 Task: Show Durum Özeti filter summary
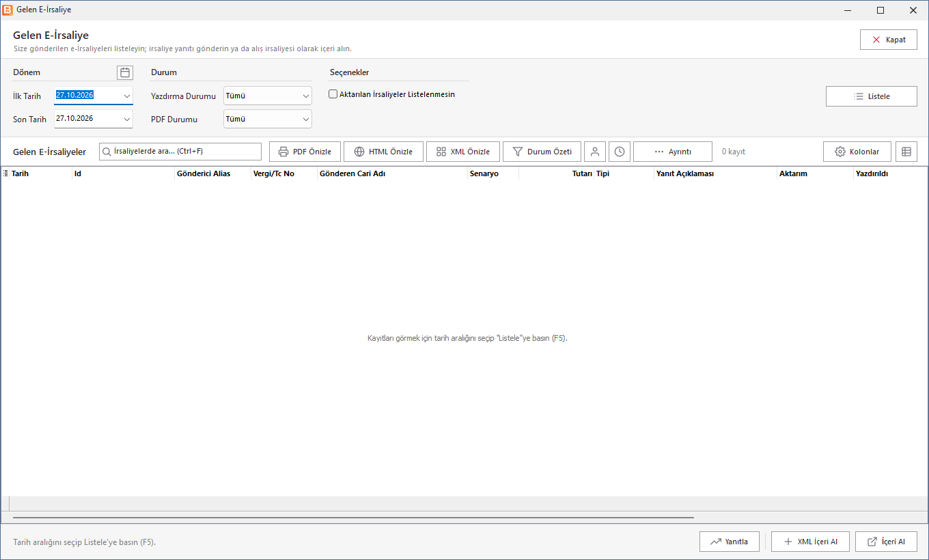coord(542,152)
